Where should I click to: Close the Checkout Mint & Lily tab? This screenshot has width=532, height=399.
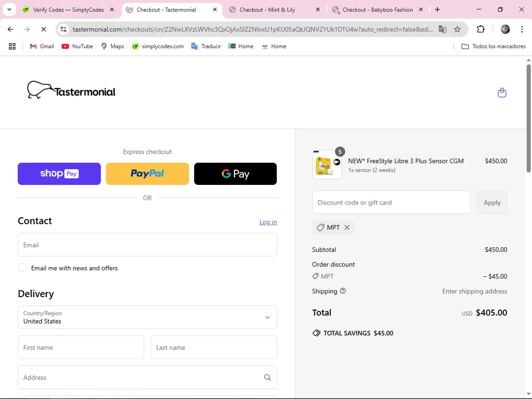(x=318, y=10)
